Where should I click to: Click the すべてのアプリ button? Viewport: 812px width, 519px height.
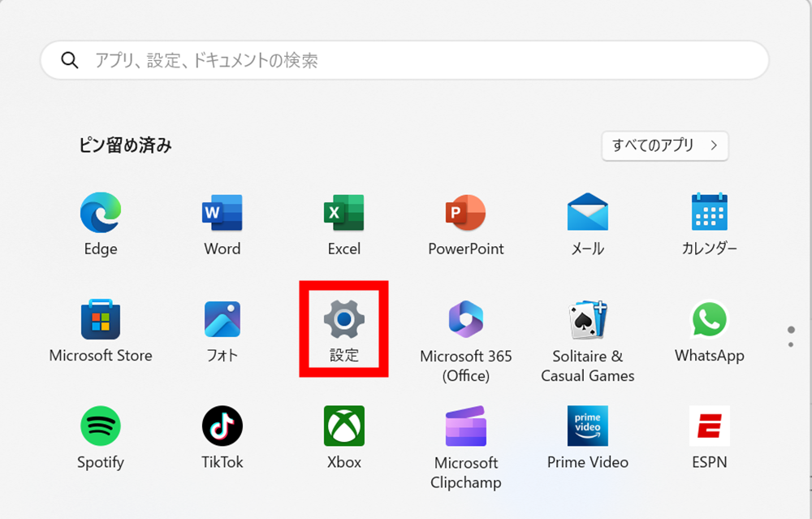(x=665, y=145)
